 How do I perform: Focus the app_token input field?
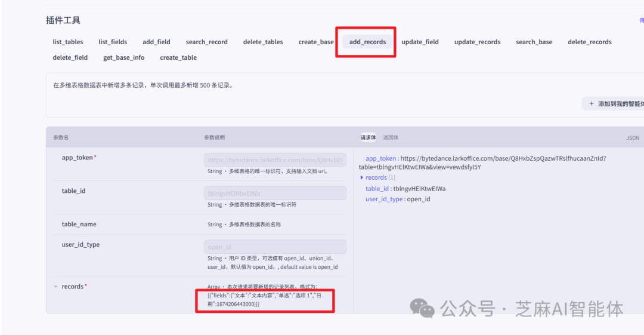[x=275, y=159]
